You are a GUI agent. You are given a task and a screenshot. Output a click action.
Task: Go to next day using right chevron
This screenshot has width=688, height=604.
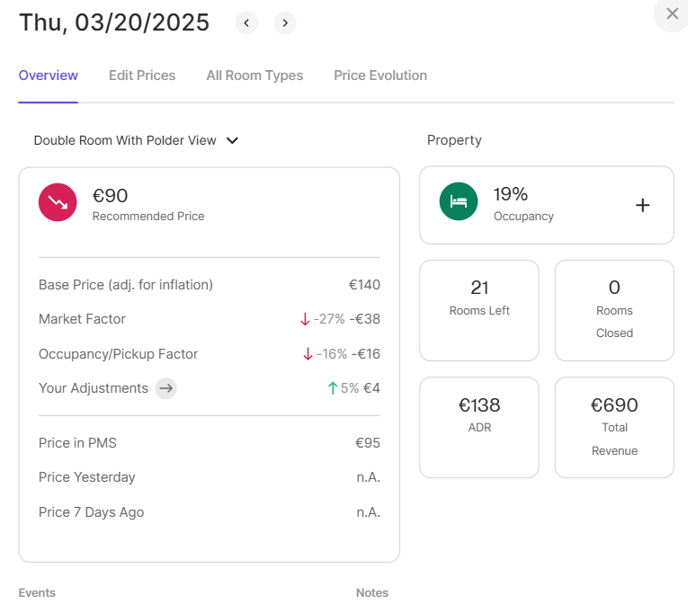285,23
